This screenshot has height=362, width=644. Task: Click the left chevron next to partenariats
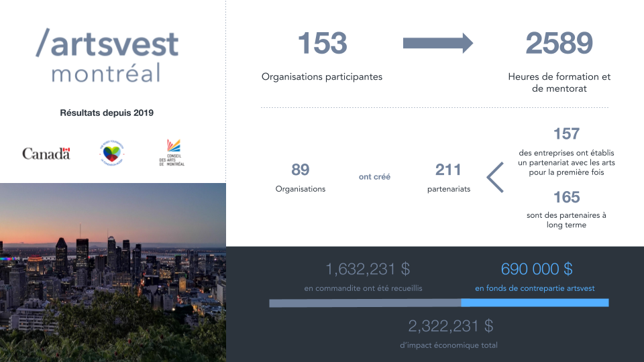tap(495, 178)
